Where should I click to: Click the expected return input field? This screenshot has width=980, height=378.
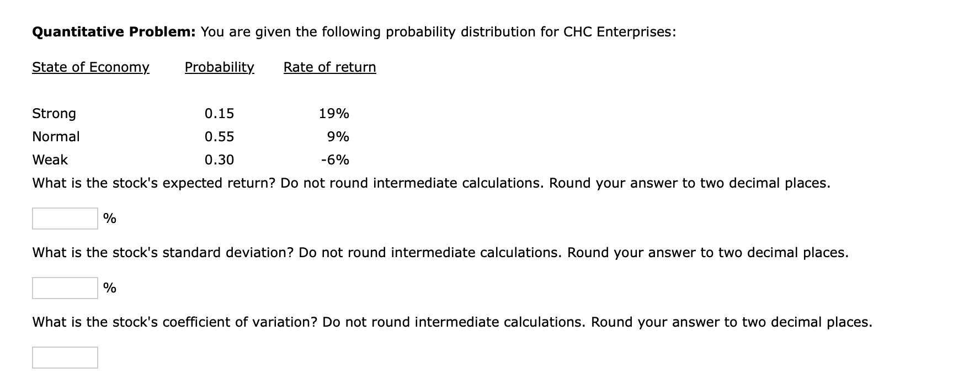click(65, 219)
